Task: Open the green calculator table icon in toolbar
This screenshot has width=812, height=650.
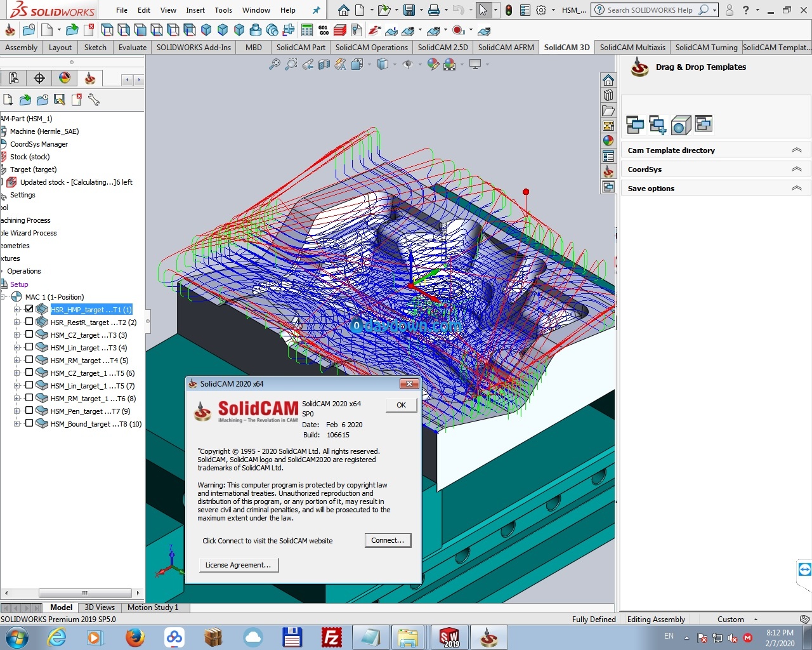Action: pyautogui.click(x=307, y=30)
